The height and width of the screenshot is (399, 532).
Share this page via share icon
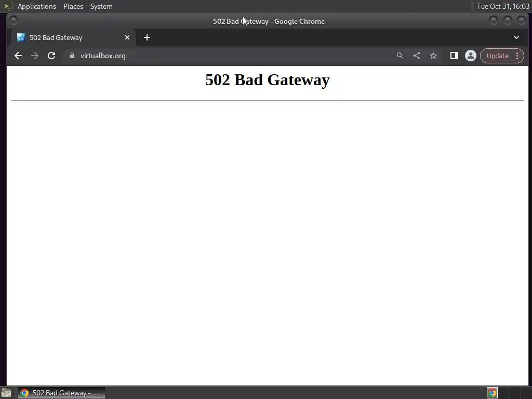click(417, 56)
